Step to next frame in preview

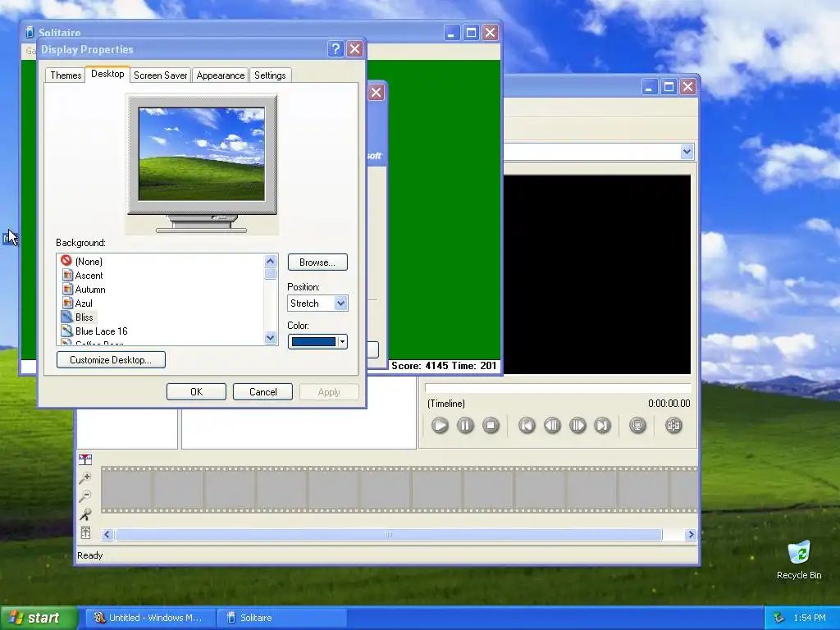tap(577, 426)
